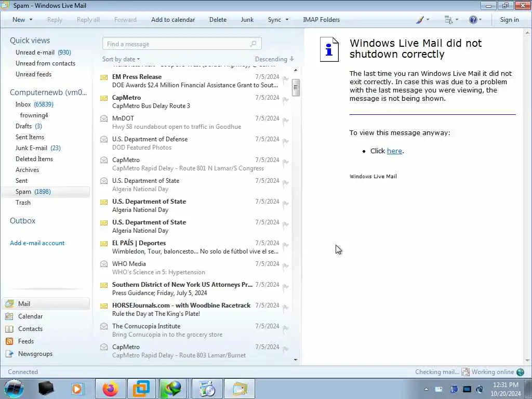Select CapMetro Rapid Delay Route 803 message

point(195,351)
